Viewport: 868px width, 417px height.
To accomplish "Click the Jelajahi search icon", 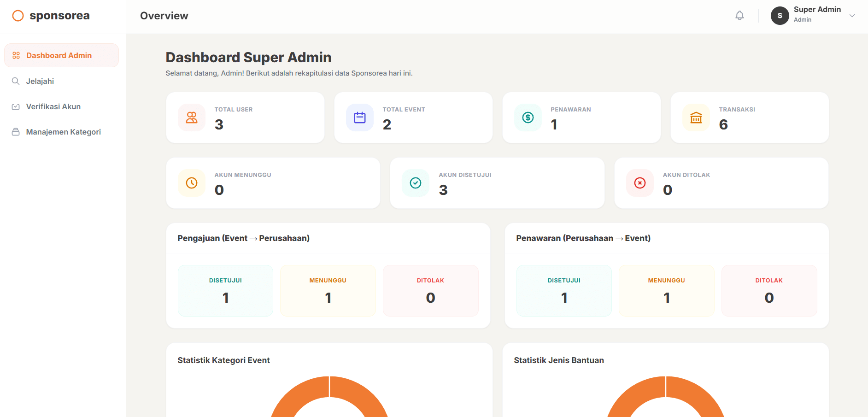I will click(16, 81).
